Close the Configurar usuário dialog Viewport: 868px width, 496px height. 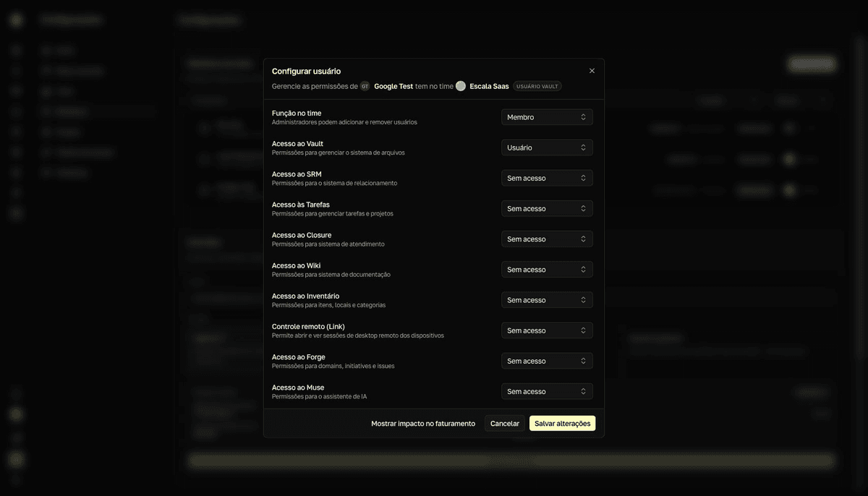(x=592, y=71)
